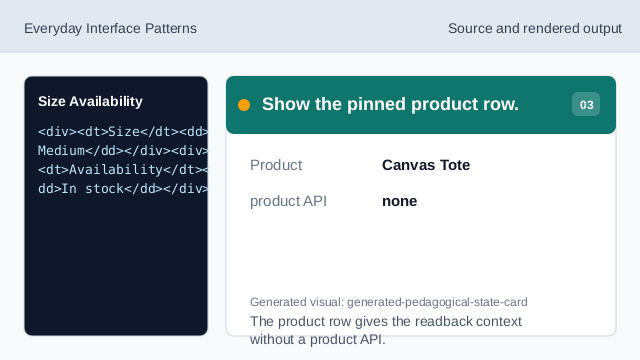
Task: Click the step badge labeled 03
Action: click(586, 104)
